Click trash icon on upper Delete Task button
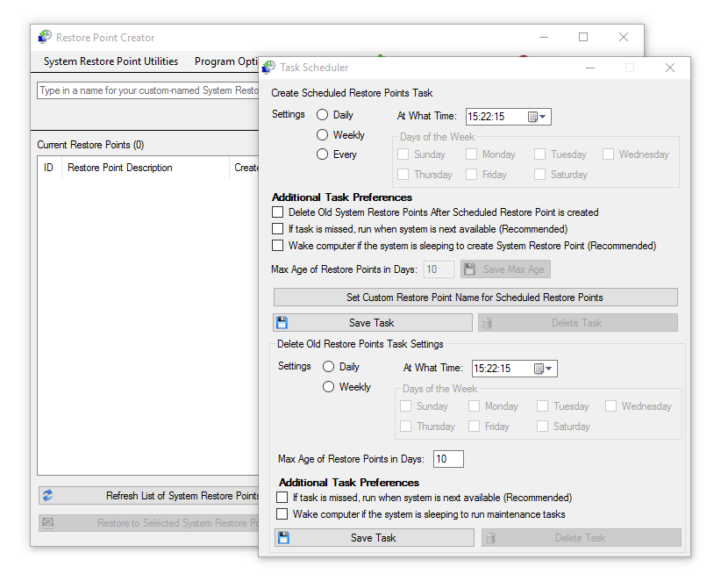The image size is (728, 581). pos(487,322)
